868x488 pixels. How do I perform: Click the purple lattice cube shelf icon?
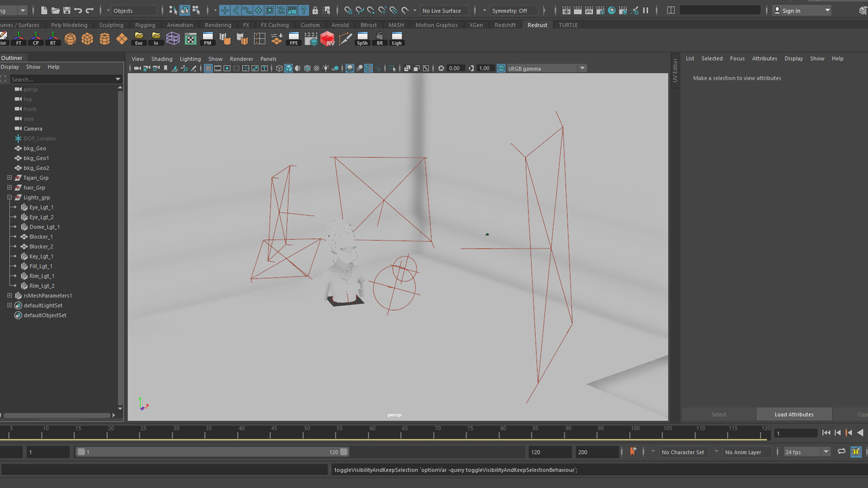173,38
